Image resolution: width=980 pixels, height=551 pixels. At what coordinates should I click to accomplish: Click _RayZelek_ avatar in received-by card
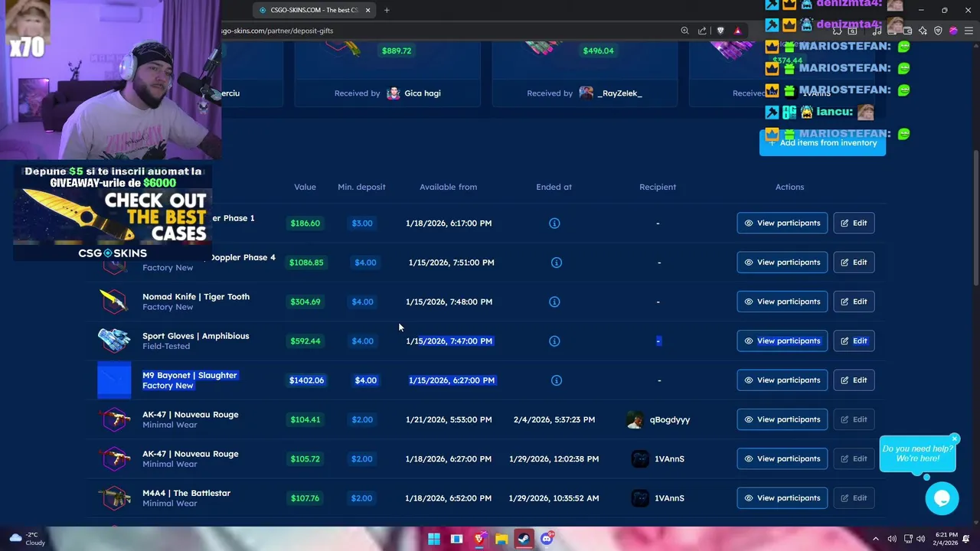tap(586, 93)
